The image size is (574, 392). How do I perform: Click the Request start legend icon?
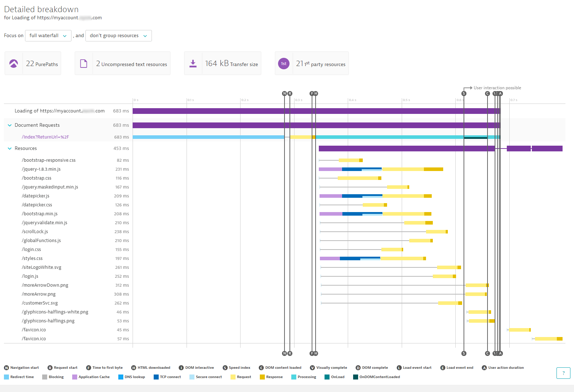coord(50,367)
